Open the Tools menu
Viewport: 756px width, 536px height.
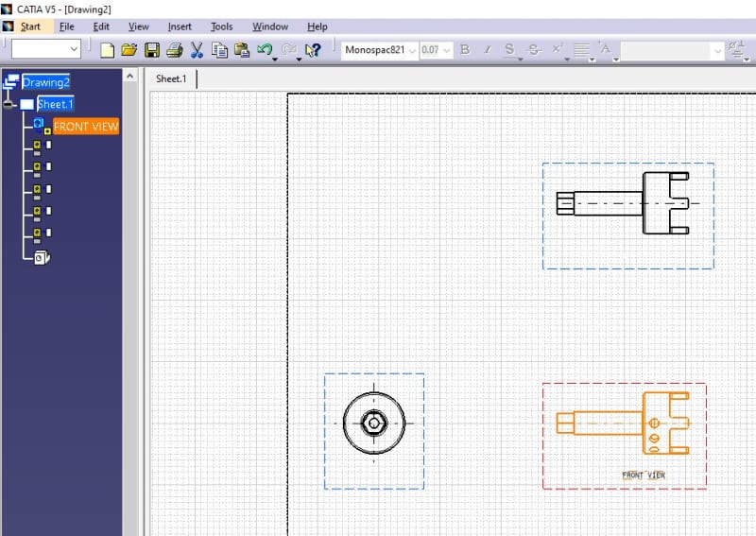[x=222, y=26]
